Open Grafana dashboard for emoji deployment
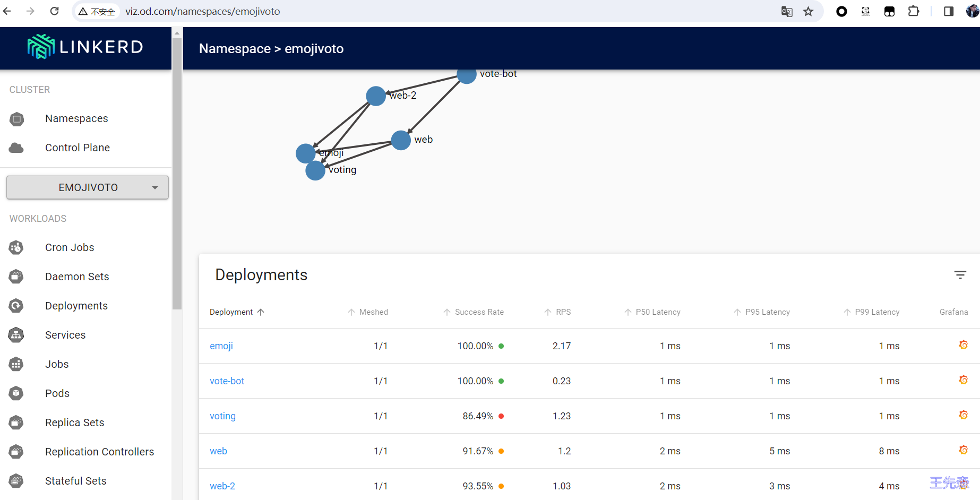Screen dimensions: 980x500 click(963, 345)
